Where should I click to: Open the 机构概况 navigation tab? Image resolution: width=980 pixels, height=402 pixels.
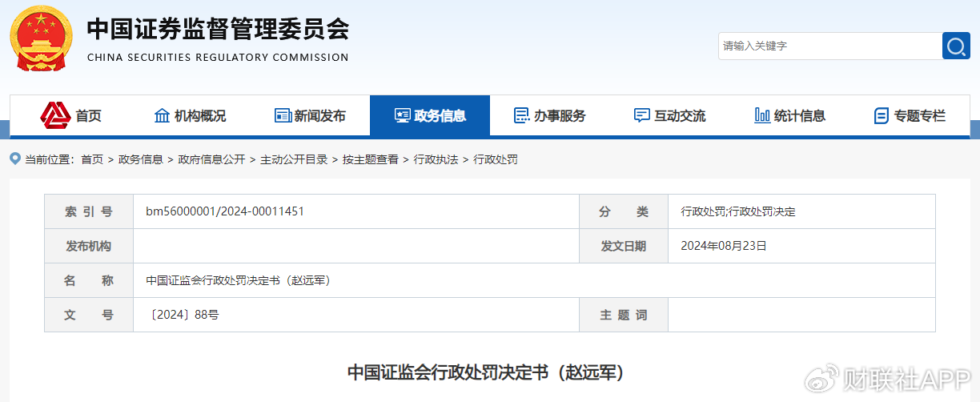pyautogui.click(x=190, y=116)
